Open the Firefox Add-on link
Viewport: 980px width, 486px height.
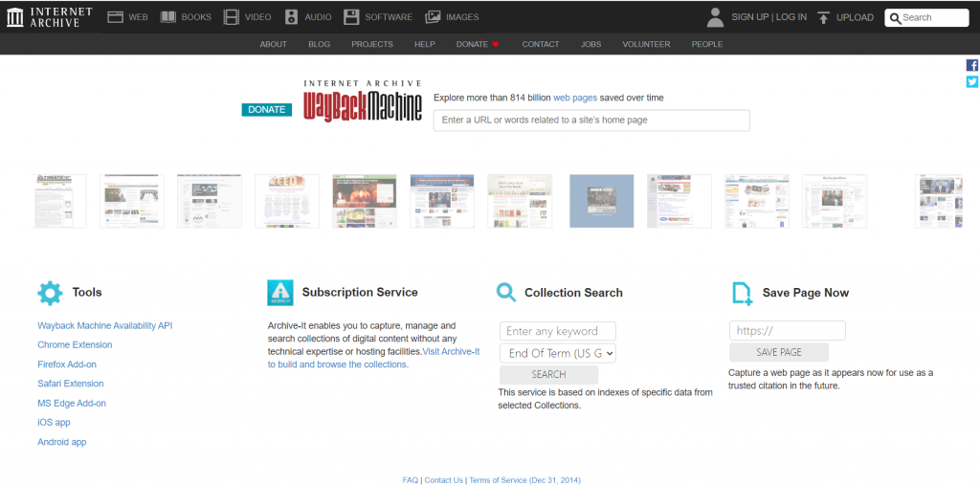coord(67,364)
